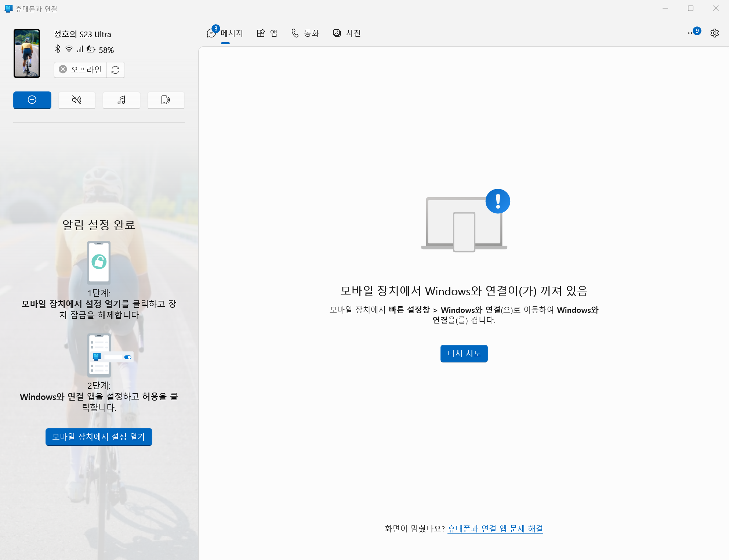
Task: Click the Bluetooth status icon
Action: tap(58, 49)
